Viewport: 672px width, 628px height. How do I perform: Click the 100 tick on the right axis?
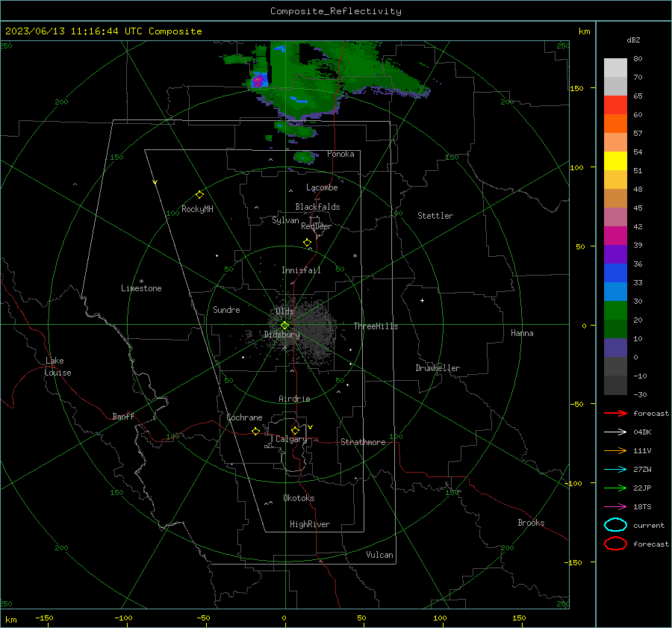[x=576, y=167]
